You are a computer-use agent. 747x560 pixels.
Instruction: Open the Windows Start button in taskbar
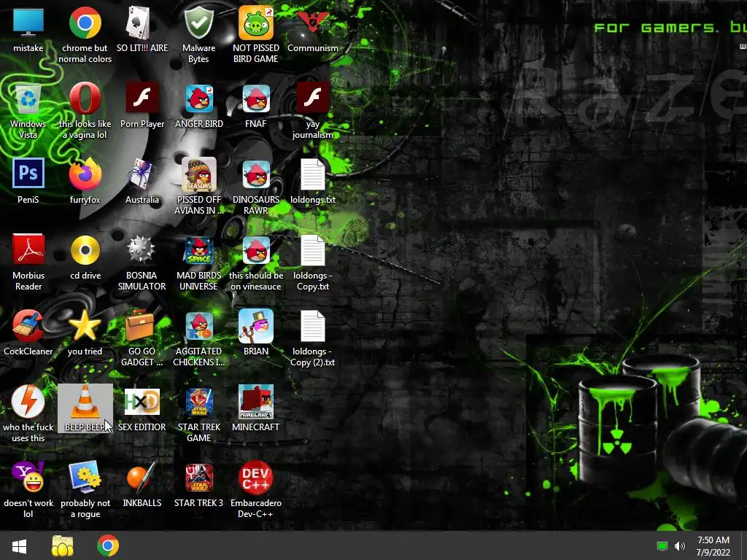(x=20, y=545)
